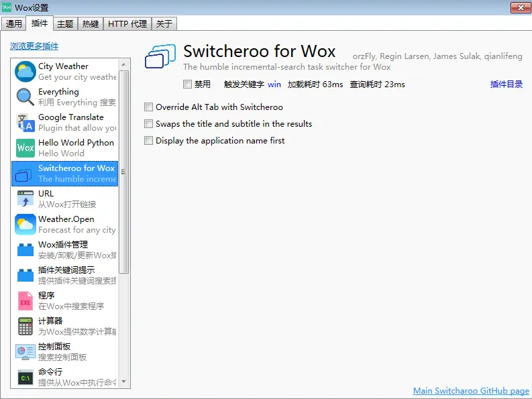Click the 插件关键词提示 brick icon
532x399 pixels.
click(x=25, y=275)
